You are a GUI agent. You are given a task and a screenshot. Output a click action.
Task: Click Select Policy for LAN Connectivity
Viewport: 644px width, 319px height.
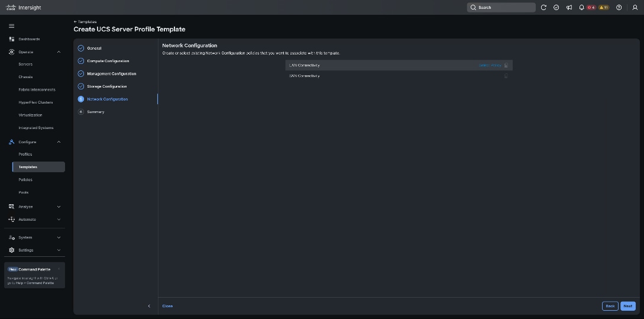tap(490, 65)
